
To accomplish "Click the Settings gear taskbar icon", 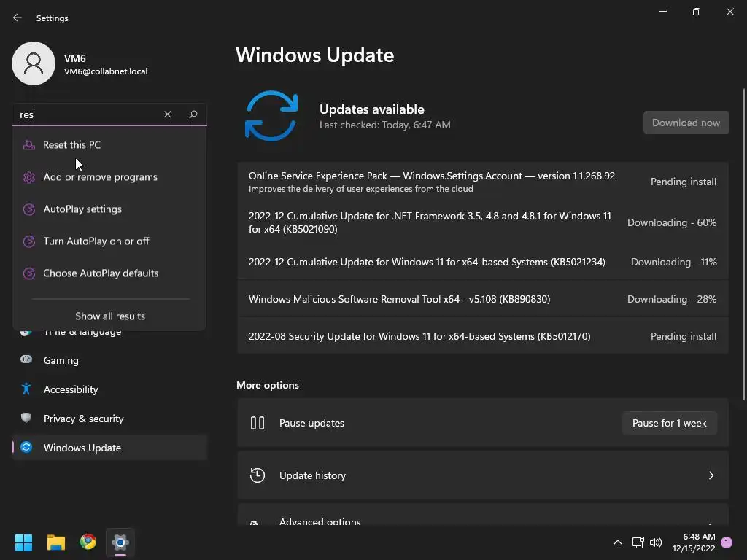I will (120, 542).
